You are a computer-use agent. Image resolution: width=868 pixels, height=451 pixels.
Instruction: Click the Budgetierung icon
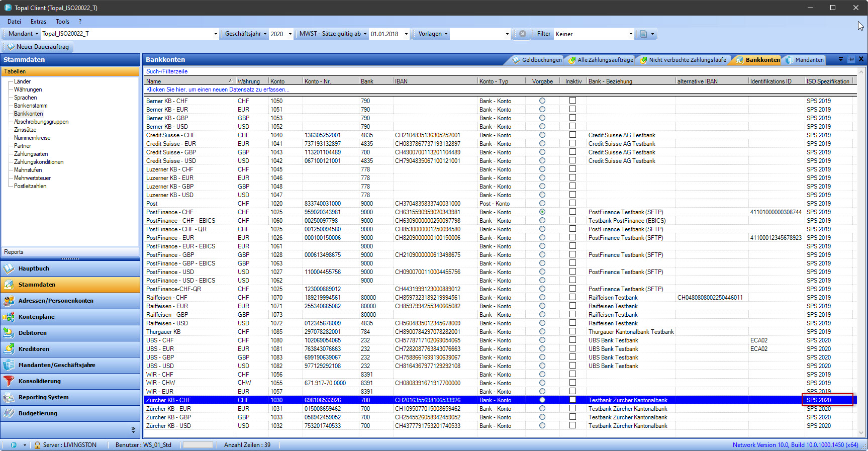coord(9,413)
